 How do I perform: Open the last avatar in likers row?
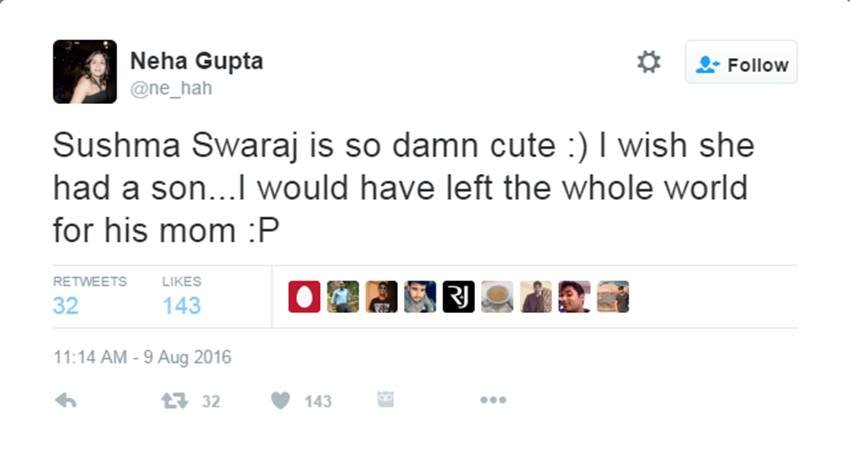click(613, 297)
